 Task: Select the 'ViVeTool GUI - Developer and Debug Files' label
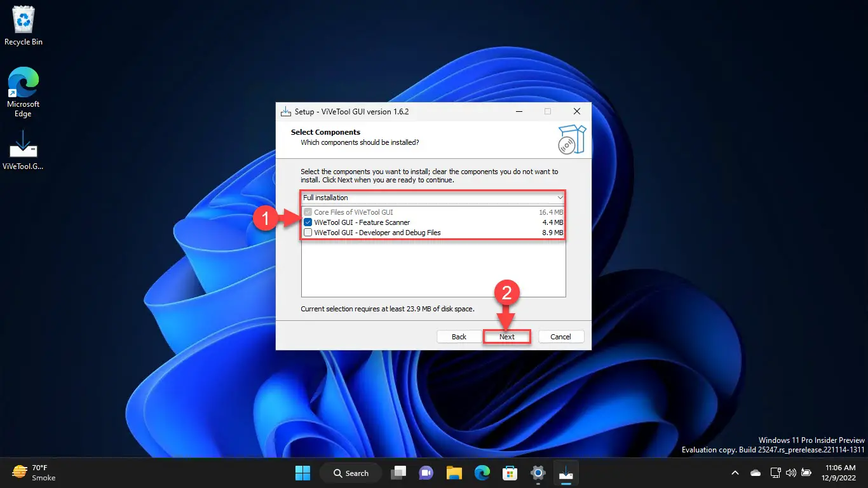pos(377,233)
